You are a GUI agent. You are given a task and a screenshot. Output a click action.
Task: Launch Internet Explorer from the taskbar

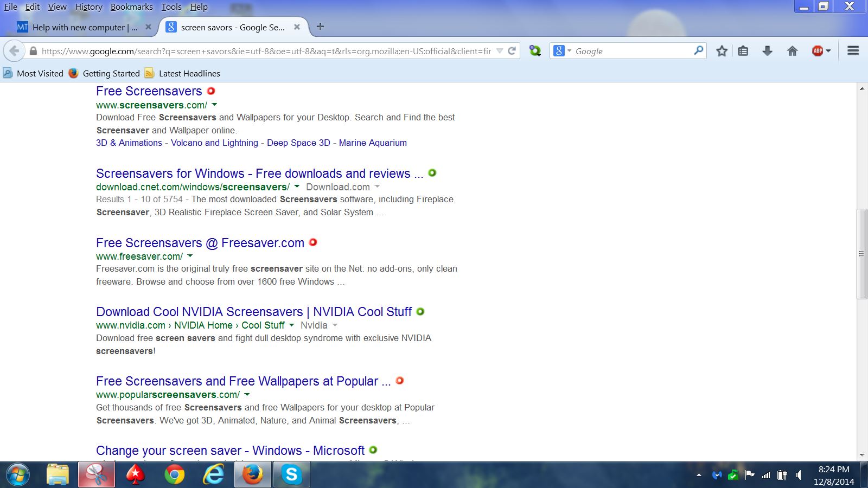[213, 475]
